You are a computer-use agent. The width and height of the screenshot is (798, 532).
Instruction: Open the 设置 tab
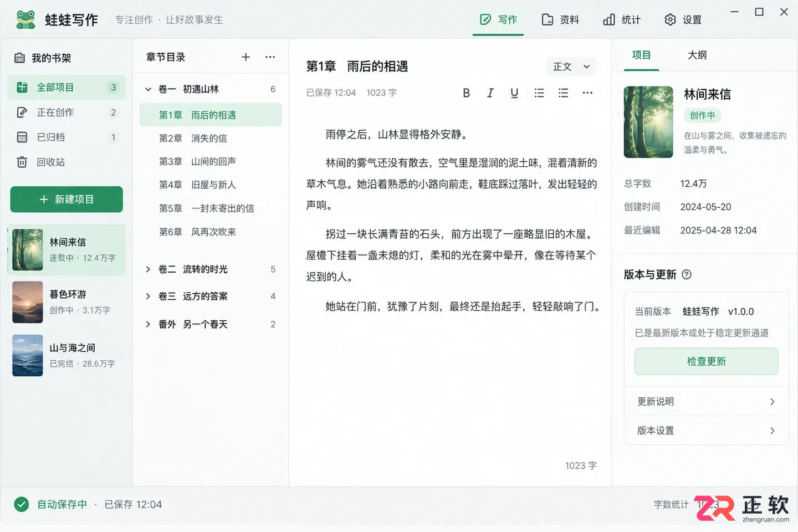(683, 20)
